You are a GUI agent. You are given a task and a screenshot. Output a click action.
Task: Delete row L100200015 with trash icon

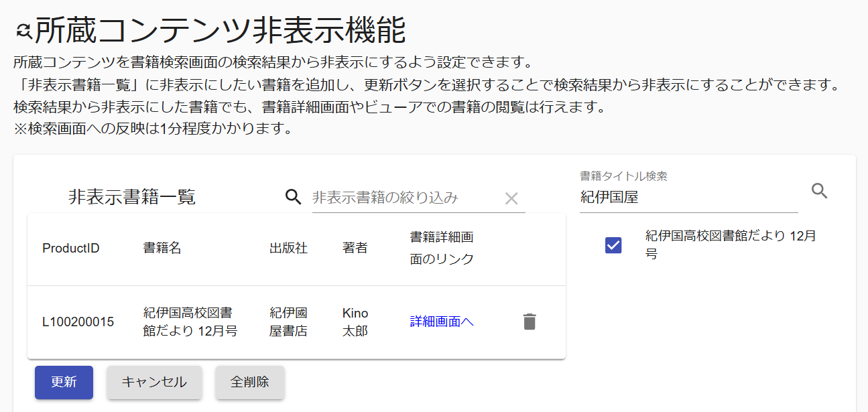tap(530, 322)
